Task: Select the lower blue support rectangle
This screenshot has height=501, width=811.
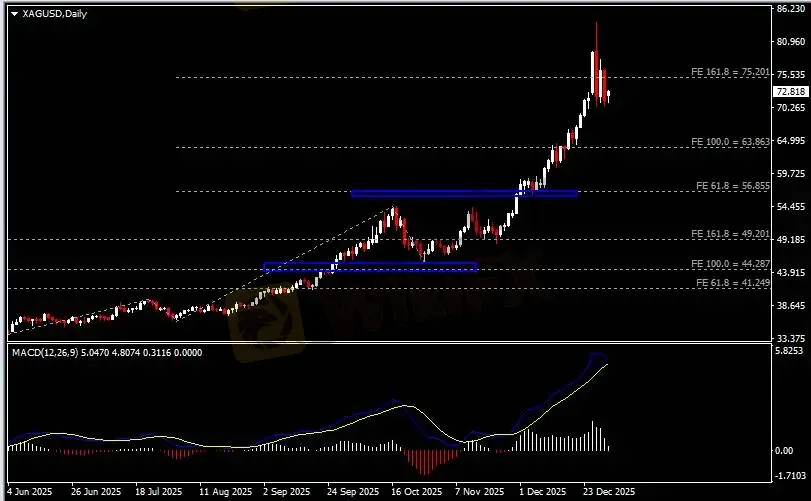Action: click(370, 267)
